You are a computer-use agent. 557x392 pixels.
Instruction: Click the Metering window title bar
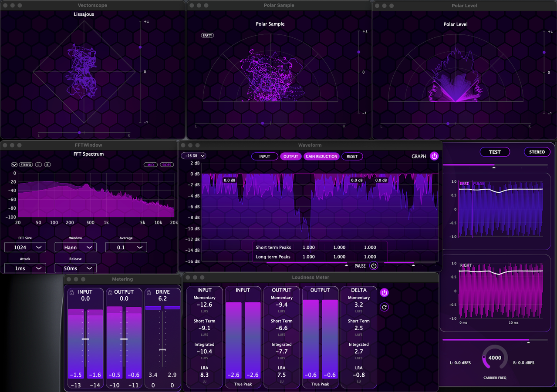tap(122, 279)
